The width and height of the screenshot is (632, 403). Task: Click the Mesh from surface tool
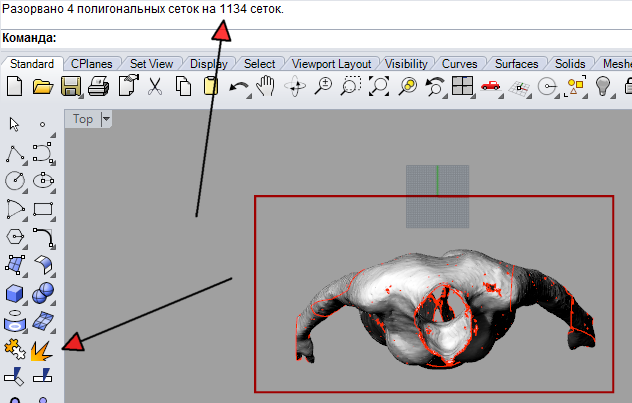point(43,321)
